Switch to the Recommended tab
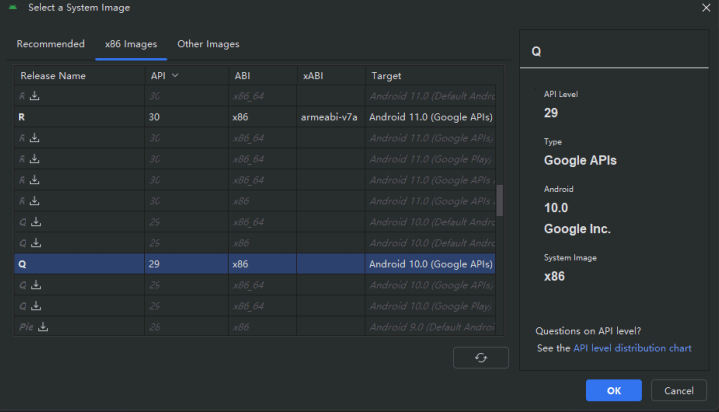This screenshot has height=412, width=719. (50, 44)
